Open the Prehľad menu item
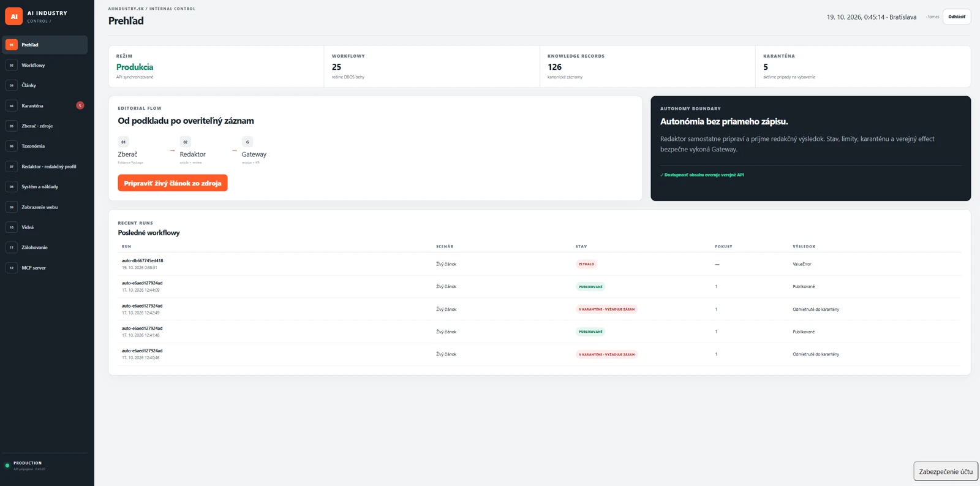Viewport: 980px width, 486px height. click(x=45, y=45)
